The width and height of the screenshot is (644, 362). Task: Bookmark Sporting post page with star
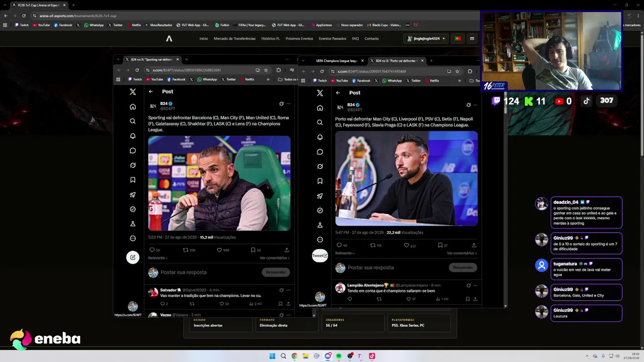[x=266, y=70]
